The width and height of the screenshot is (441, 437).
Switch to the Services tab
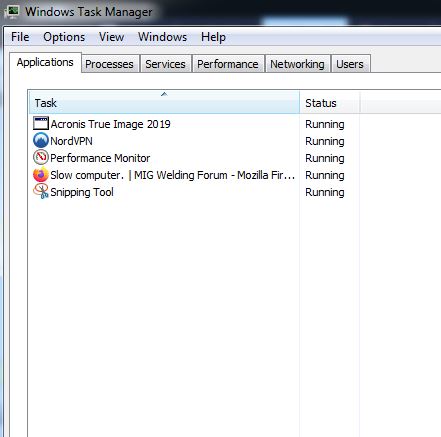tap(165, 64)
